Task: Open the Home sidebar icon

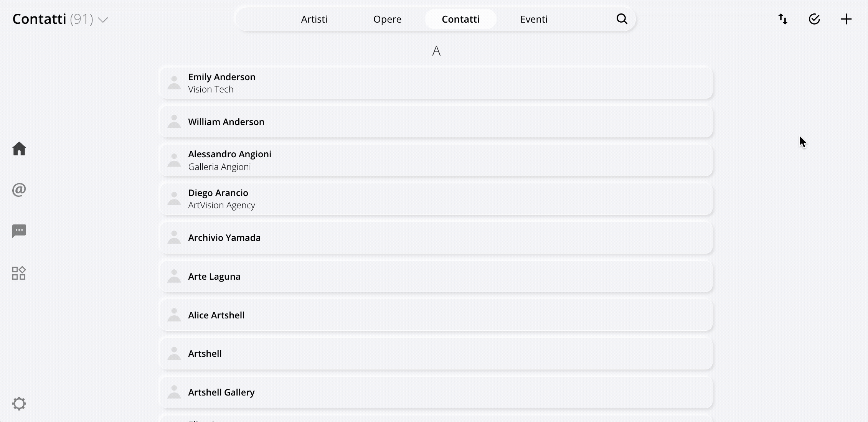Action: tap(19, 149)
